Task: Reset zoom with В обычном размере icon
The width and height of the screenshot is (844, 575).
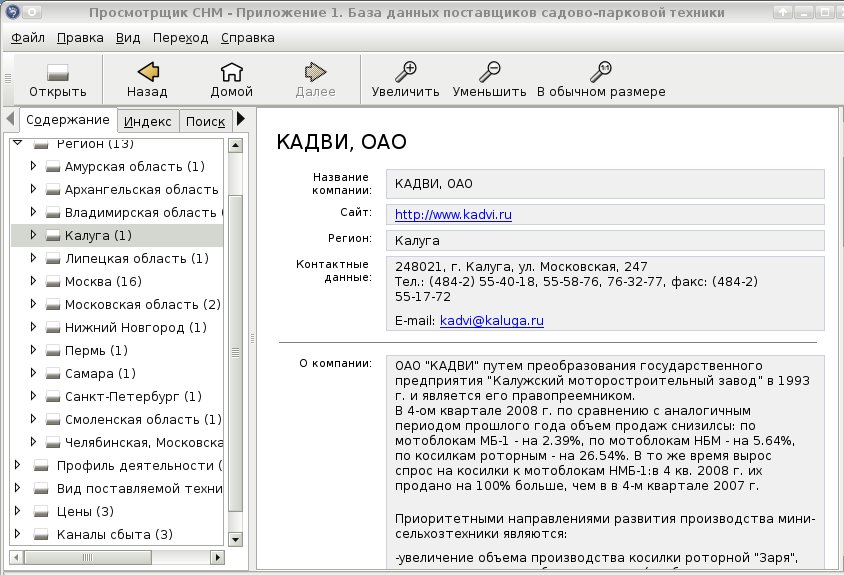Action: pos(601,72)
